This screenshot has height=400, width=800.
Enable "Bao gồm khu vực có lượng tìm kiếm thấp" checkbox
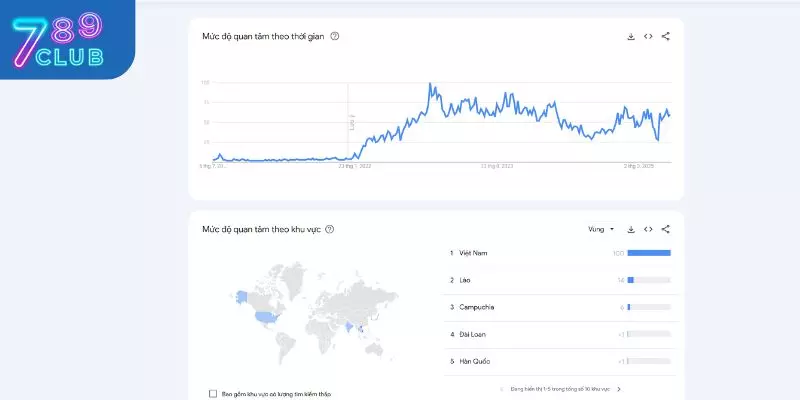click(x=213, y=393)
